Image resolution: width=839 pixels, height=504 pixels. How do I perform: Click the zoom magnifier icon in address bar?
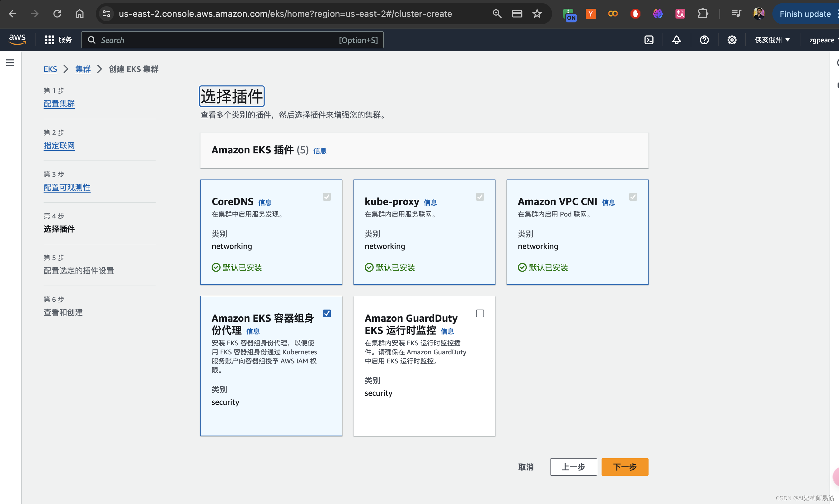tap(497, 14)
